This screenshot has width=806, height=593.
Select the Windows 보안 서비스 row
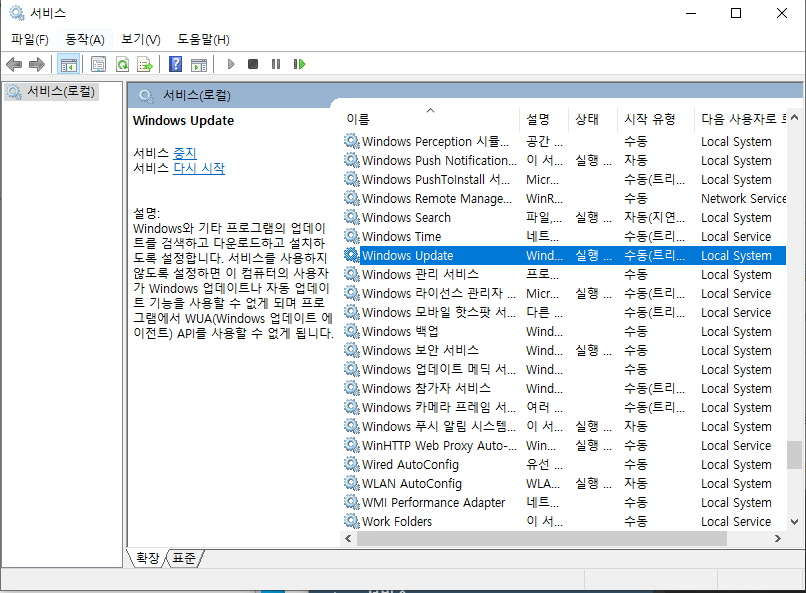[564, 350]
